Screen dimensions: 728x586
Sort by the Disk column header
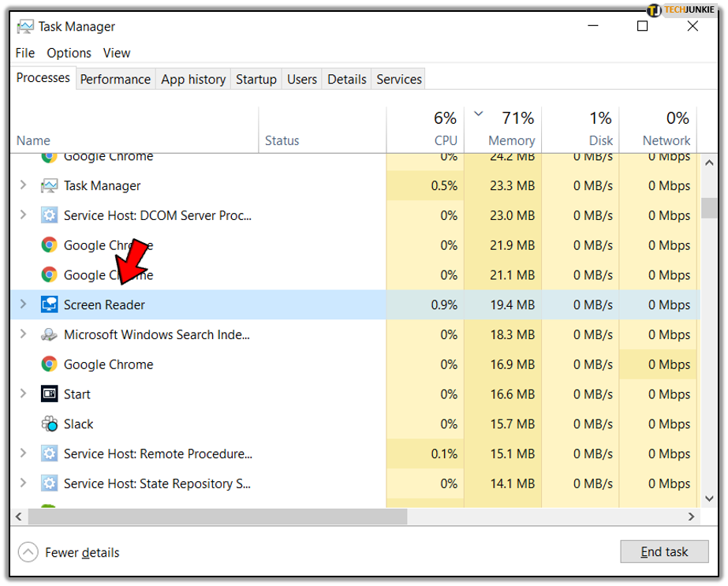[x=581, y=130]
